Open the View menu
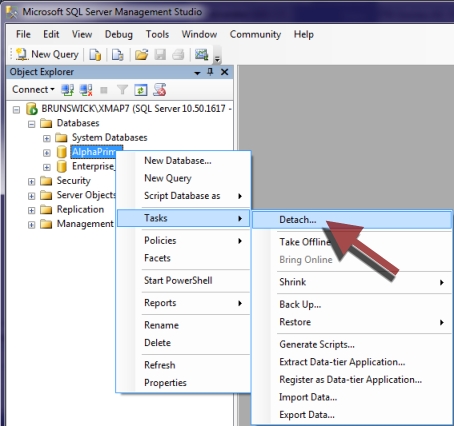The height and width of the screenshot is (426, 454). click(x=82, y=34)
